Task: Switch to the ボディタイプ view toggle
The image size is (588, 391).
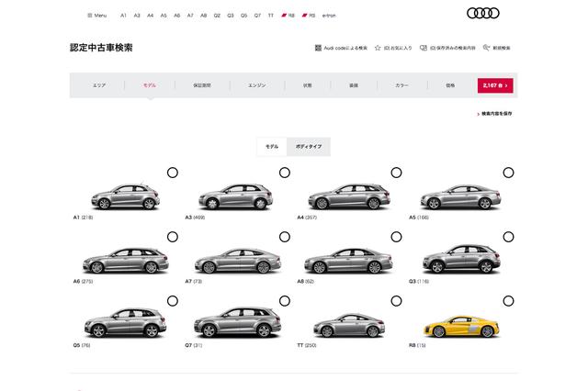Action: pos(309,147)
